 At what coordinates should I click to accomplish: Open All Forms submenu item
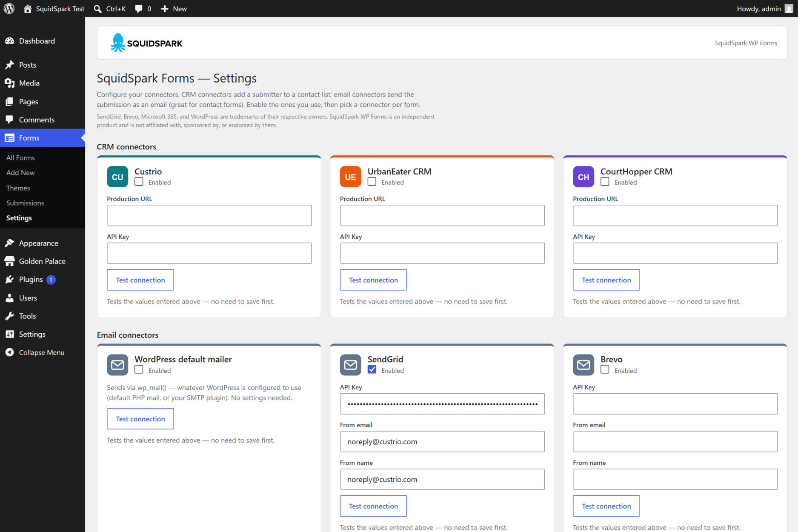coord(20,157)
